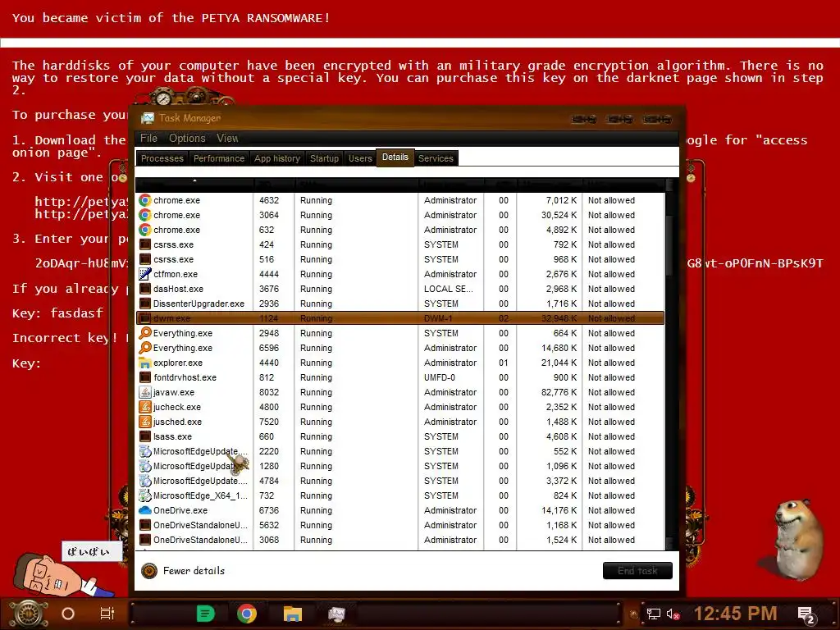Switch to the Users tab
The width and height of the screenshot is (840, 630).
tap(360, 158)
